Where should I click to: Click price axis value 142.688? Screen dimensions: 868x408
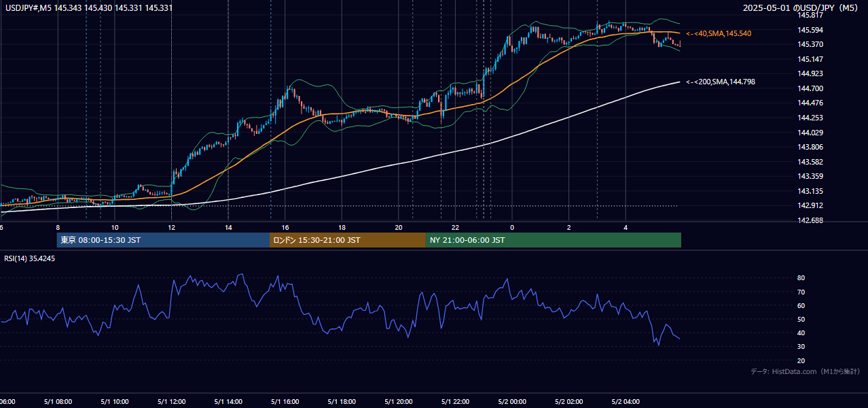[x=810, y=220]
